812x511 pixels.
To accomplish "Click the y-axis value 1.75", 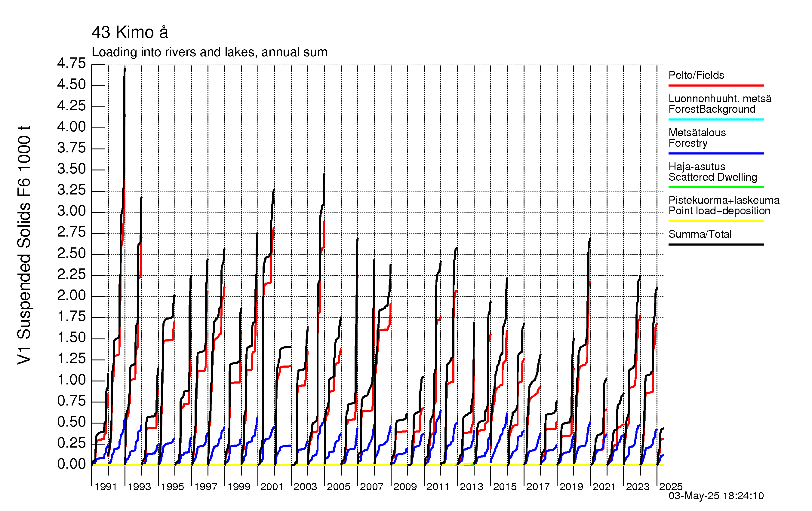I will point(72,317).
